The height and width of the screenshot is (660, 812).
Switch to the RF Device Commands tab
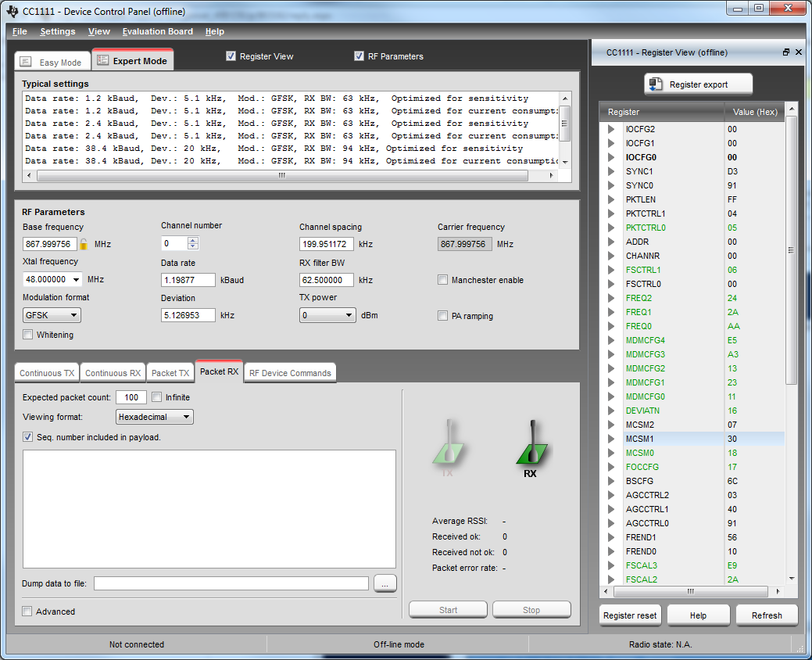pos(290,373)
